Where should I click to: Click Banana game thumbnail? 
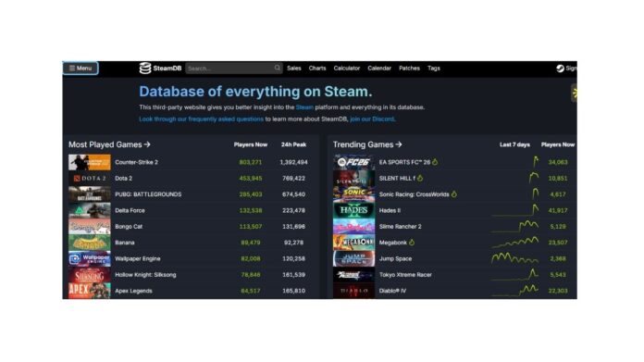(90, 243)
